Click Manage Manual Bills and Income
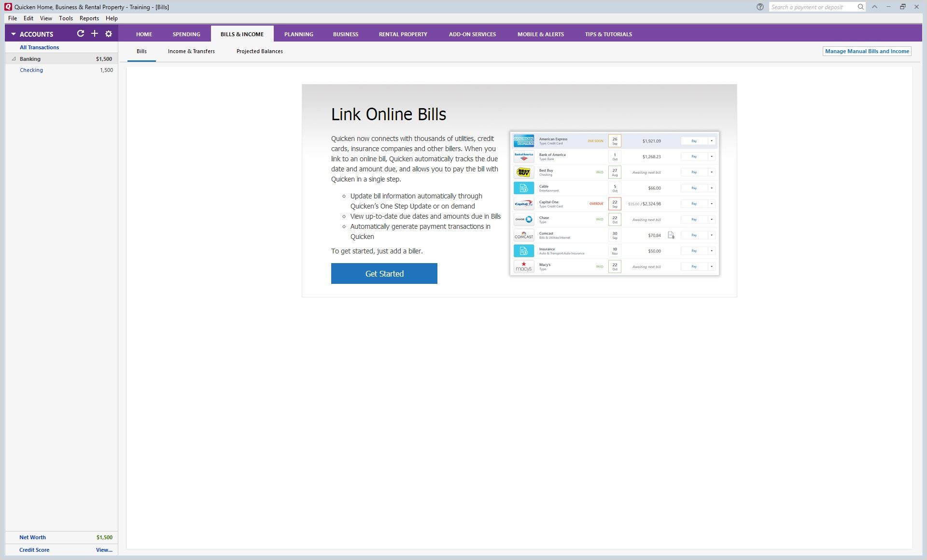This screenshot has height=560, width=927. (x=867, y=51)
